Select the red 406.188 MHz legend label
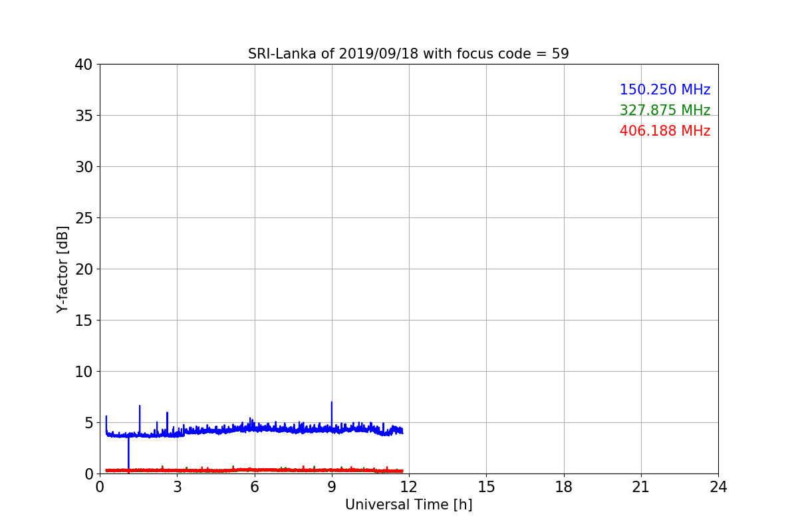The height and width of the screenshot is (532, 798). (665, 131)
